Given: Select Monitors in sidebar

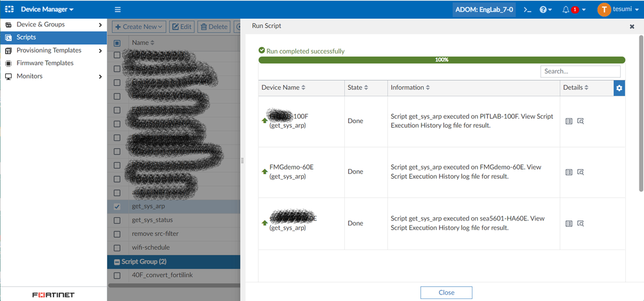Looking at the screenshot, I should pos(54,77).
